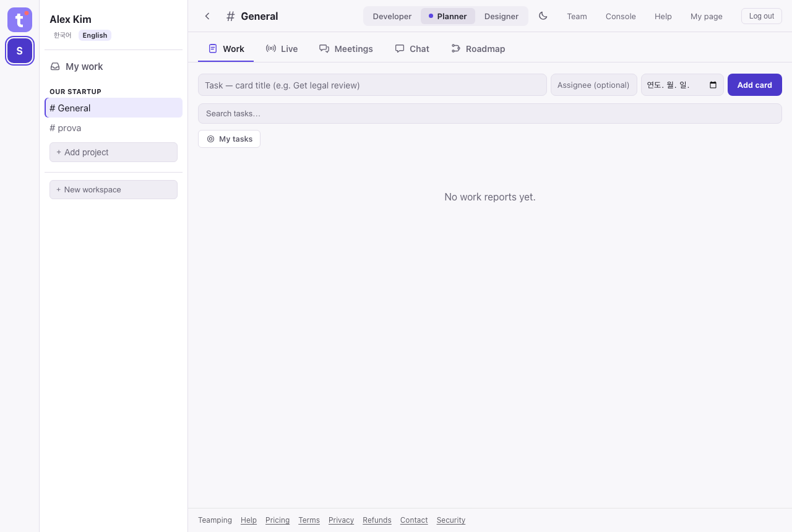Open the Meetings tab
The width and height of the screenshot is (792, 532).
pos(346,49)
